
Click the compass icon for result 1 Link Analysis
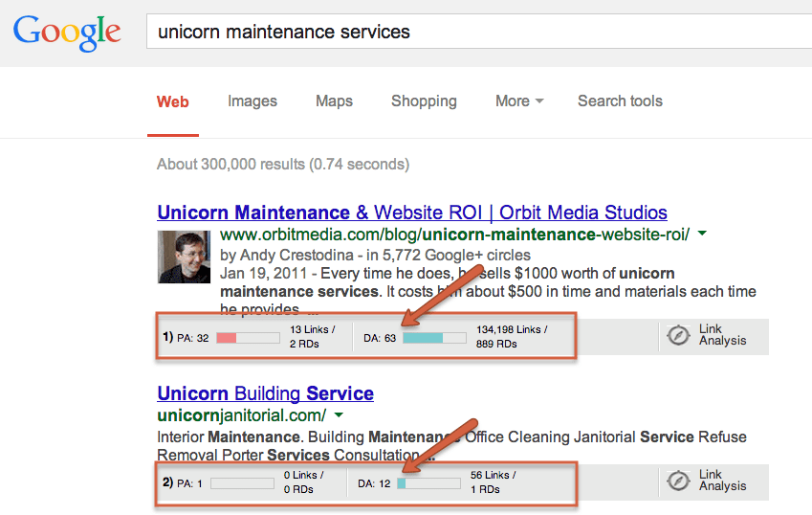(678, 336)
